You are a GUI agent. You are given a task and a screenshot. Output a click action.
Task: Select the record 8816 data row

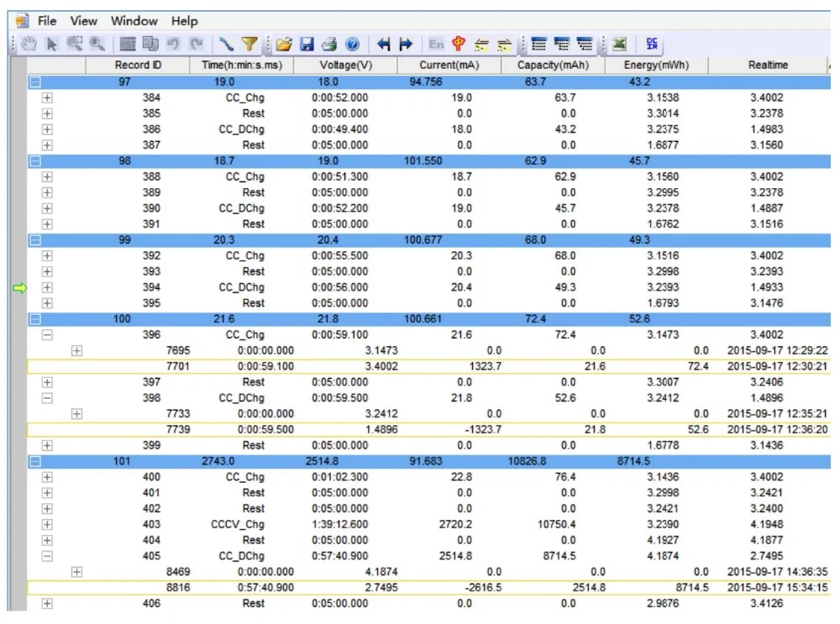[x=428, y=588]
